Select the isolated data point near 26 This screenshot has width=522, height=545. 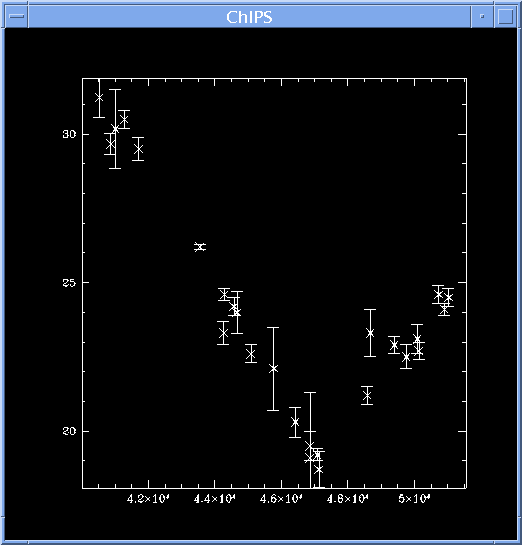(x=200, y=247)
